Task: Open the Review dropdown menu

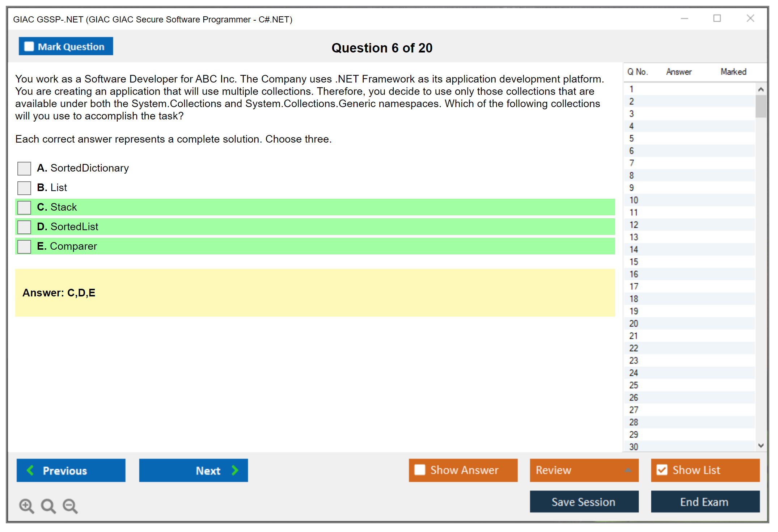Action: point(584,470)
